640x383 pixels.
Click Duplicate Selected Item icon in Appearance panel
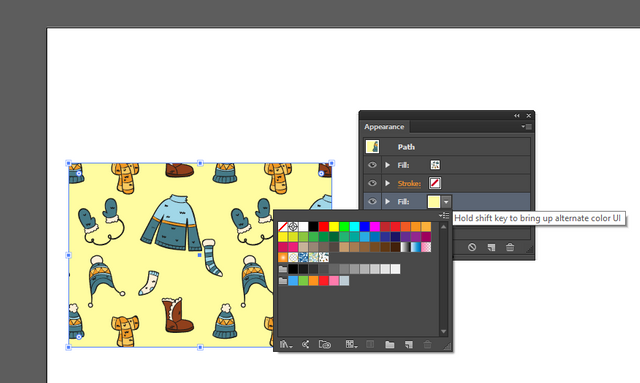tap(491, 247)
